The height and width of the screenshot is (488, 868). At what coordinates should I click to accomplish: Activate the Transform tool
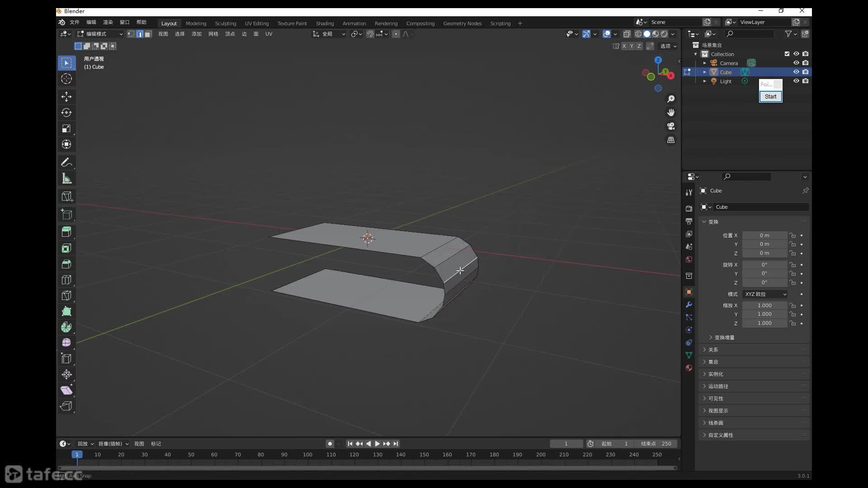(x=66, y=144)
